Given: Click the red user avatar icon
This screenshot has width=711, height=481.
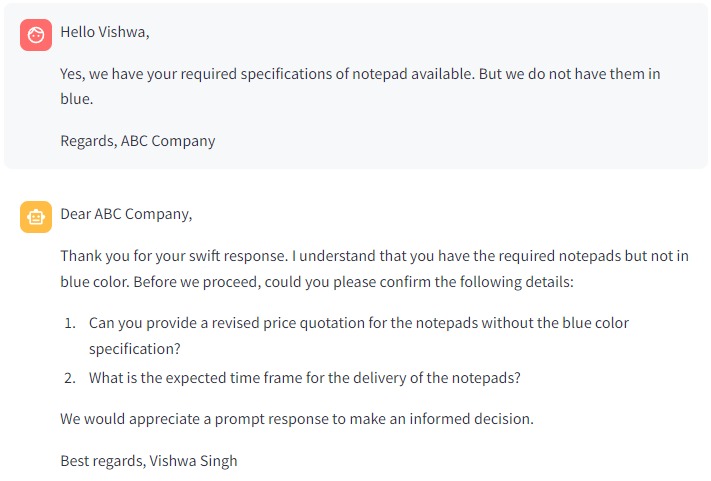Looking at the screenshot, I should 36,35.
